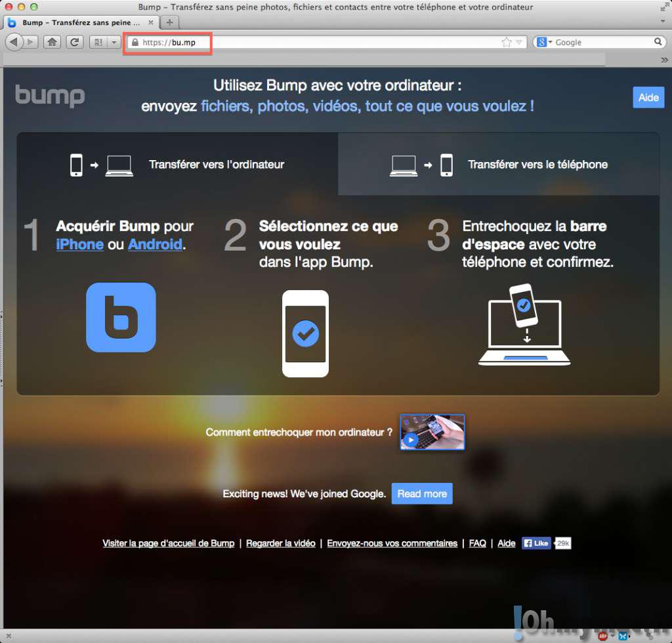Open the FAQ footer link

point(478,543)
